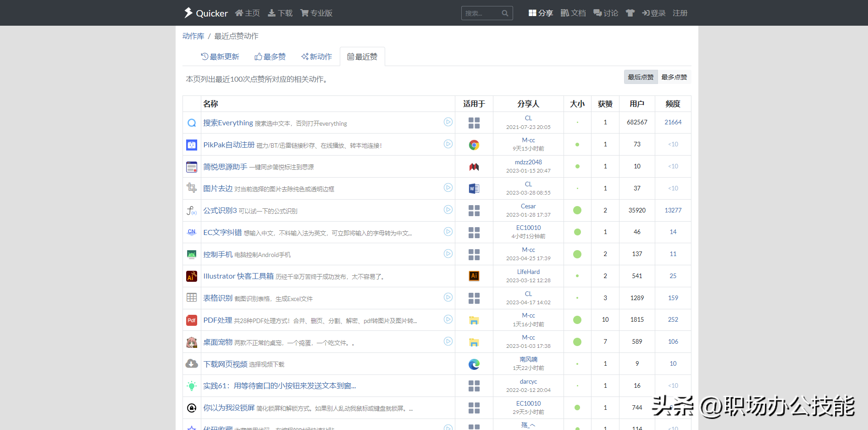
Task: Click the lightbulb icon beside 实践61
Action: (192, 386)
